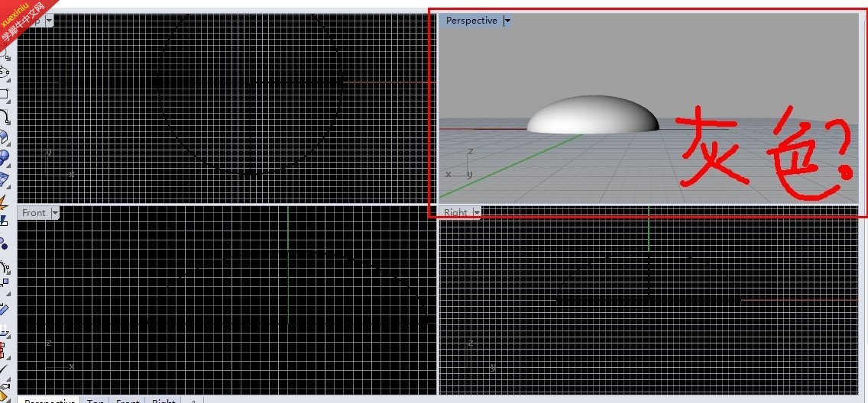Select the curved Surface creation tool

click(x=5, y=137)
